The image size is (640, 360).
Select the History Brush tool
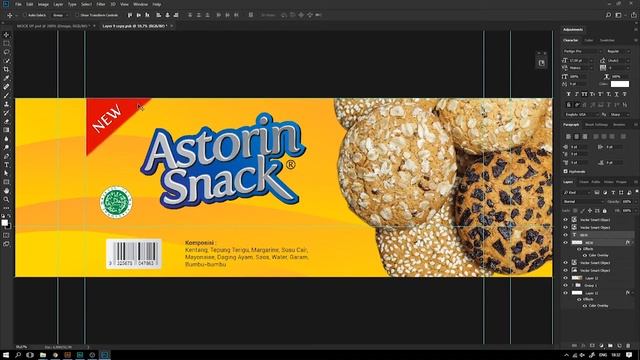pyautogui.click(x=6, y=113)
